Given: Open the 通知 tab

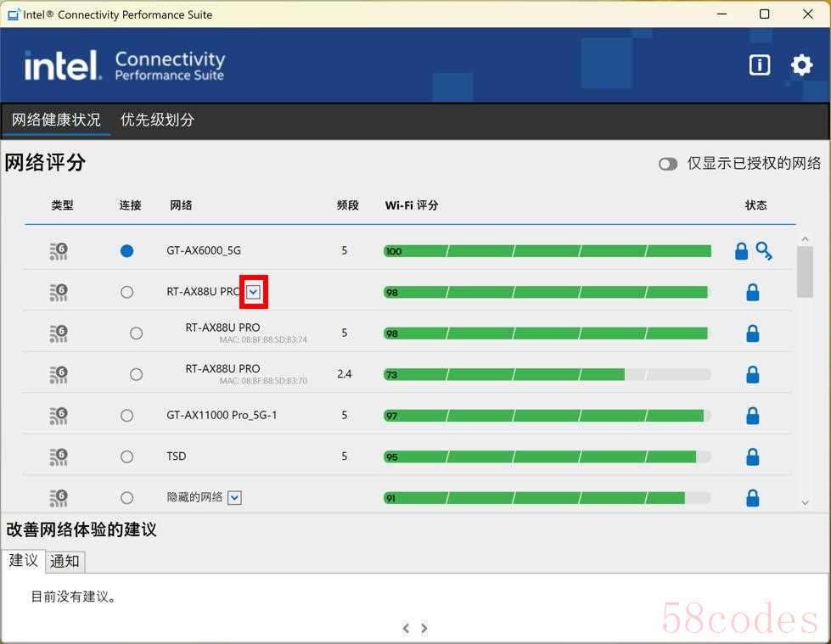Looking at the screenshot, I should 65,562.
